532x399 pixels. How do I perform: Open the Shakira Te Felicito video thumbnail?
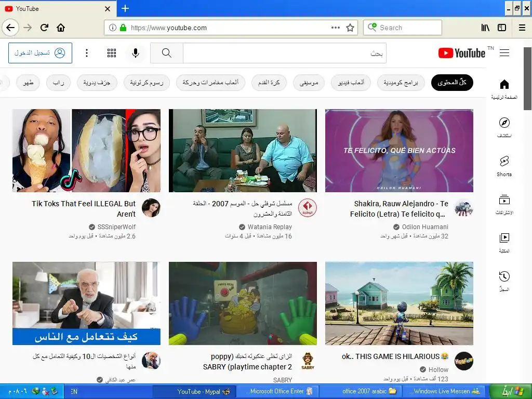click(400, 151)
